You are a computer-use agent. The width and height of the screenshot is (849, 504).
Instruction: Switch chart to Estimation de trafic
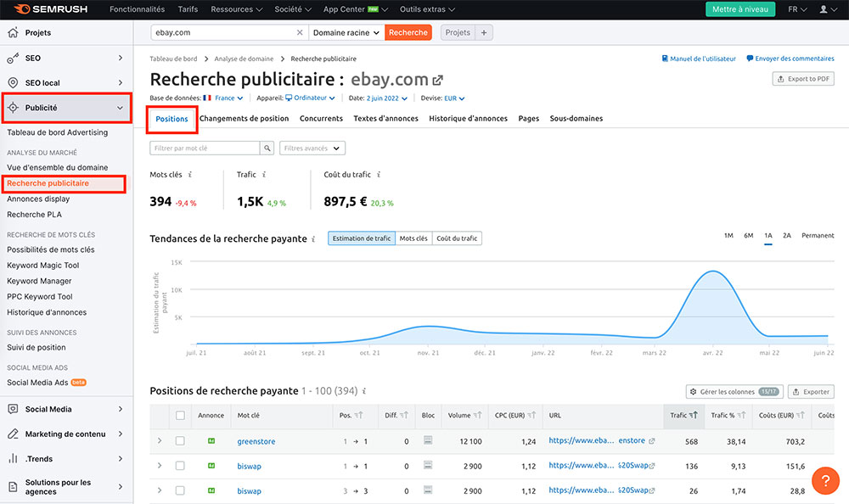(x=361, y=238)
